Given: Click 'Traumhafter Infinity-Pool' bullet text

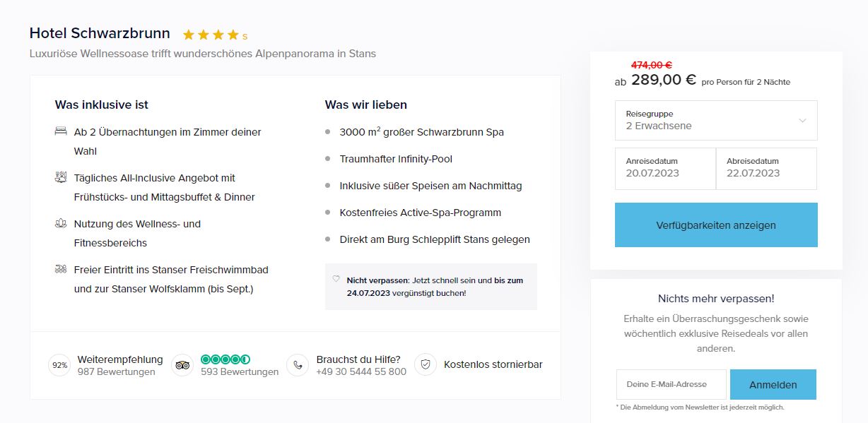Looking at the screenshot, I should [x=396, y=160].
